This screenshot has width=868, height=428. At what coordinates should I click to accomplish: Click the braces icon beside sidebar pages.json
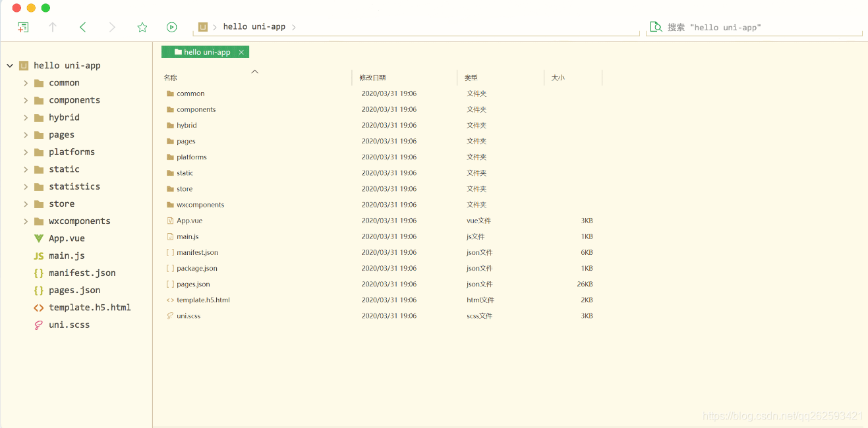39,290
